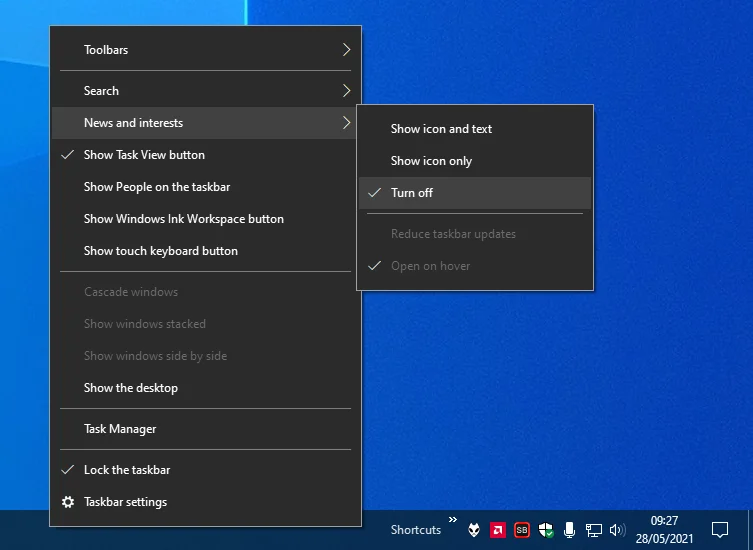Viewport: 753px width, 550px height.
Task: Select Show icon and text option
Action: click(x=475, y=129)
